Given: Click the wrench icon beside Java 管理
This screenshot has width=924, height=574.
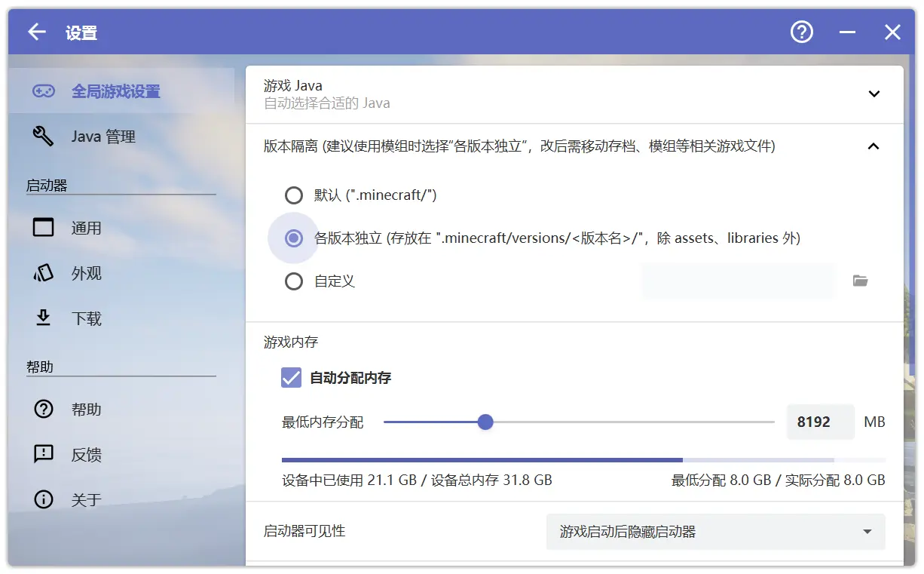Looking at the screenshot, I should (x=43, y=137).
